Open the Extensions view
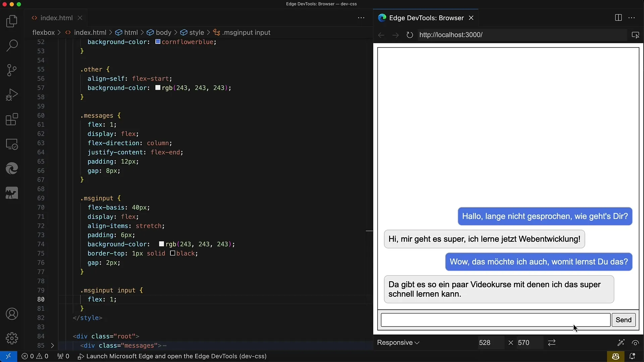 12,119
